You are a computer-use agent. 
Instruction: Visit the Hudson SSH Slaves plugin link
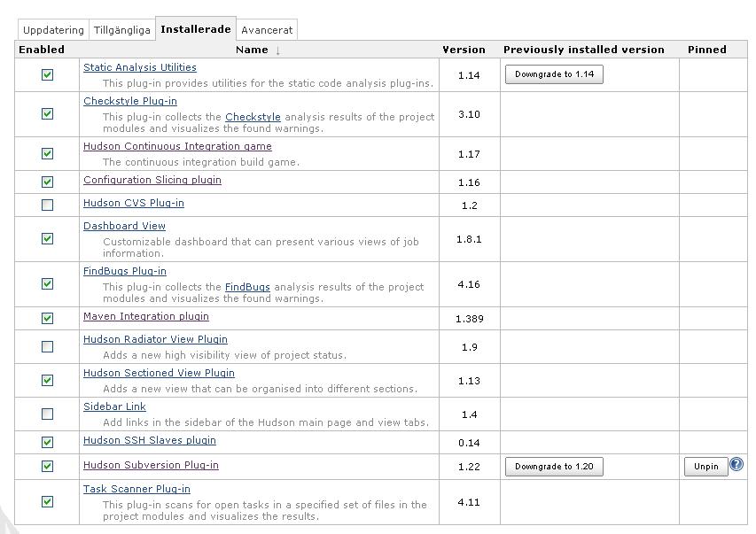tap(149, 440)
